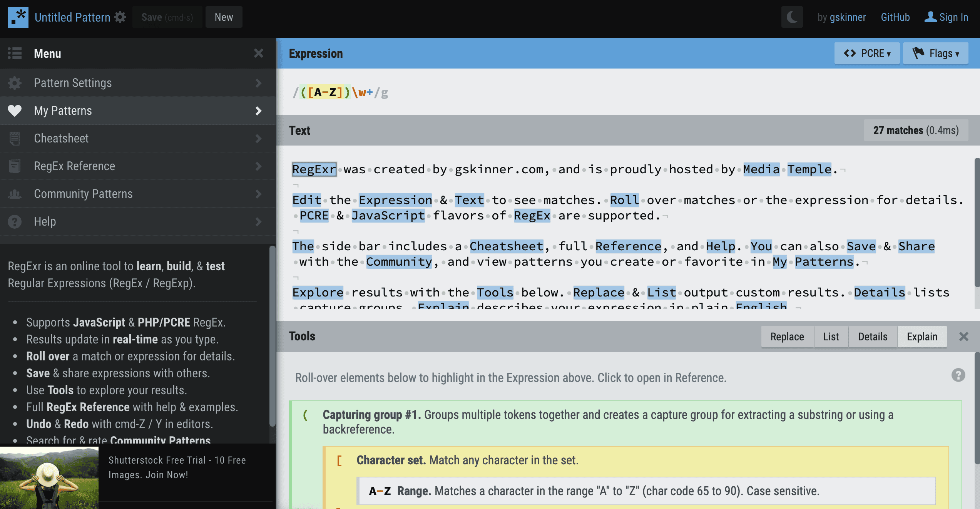Image resolution: width=980 pixels, height=509 pixels.
Task: Open pattern settings via the title gear icon
Action: click(120, 17)
